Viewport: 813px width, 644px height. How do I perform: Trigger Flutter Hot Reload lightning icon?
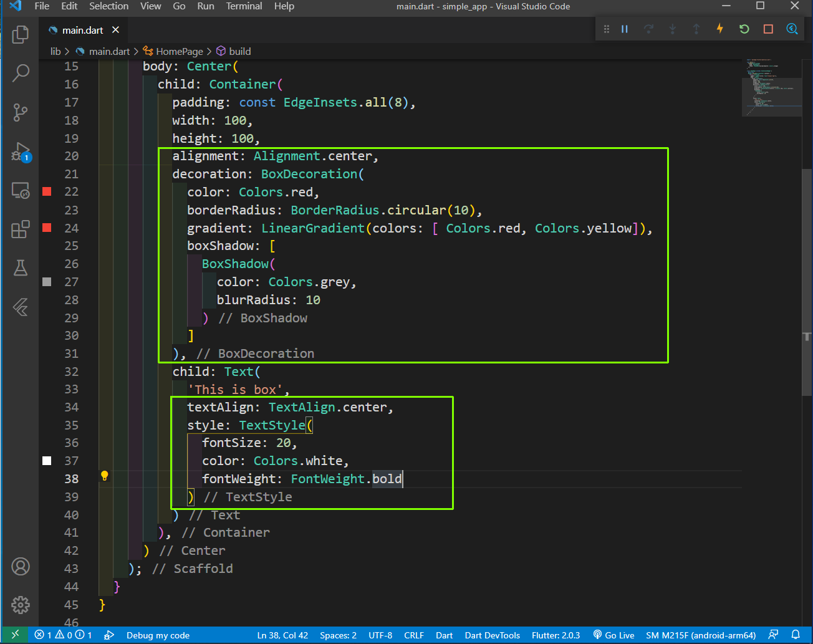click(720, 29)
